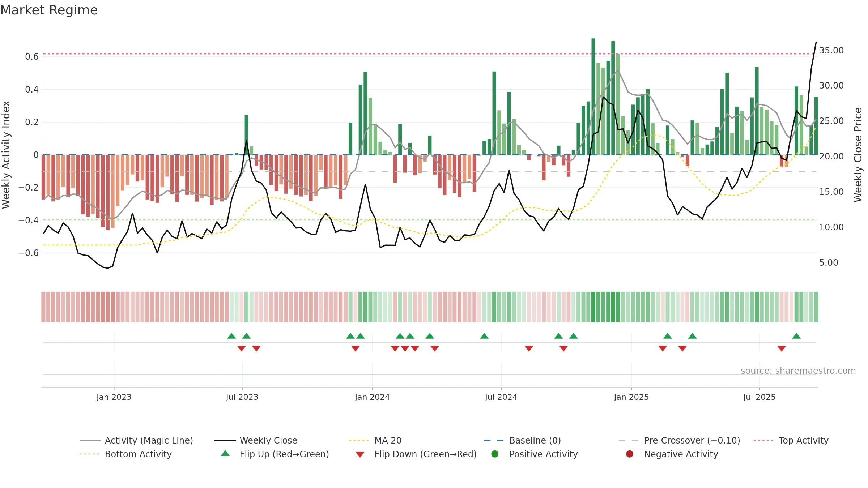The image size is (868, 488).
Task: Click the lone flip-down triangle after Jul 2024
Action: tap(529, 348)
